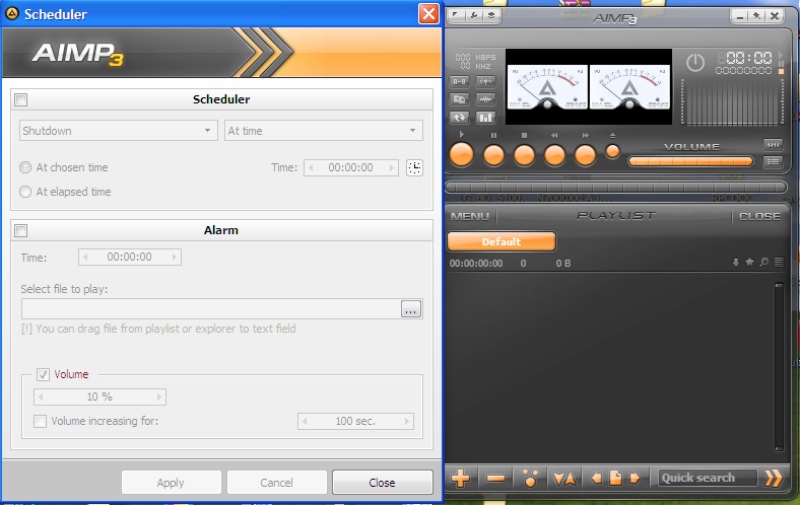Click the playlist magnifier search icon
The width and height of the screenshot is (800, 505).
point(764,262)
